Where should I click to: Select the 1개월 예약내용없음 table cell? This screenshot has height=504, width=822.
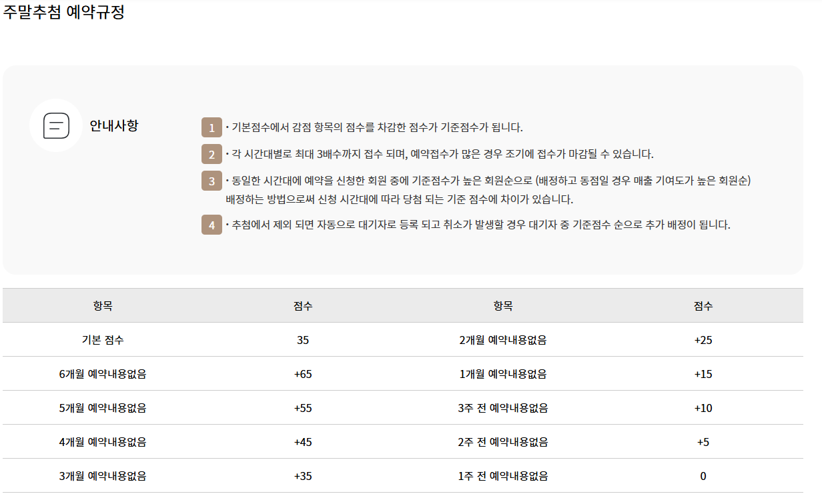[x=503, y=374]
